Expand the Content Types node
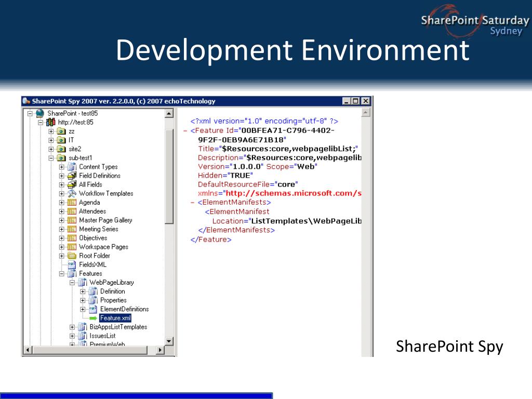532x399 pixels. [61, 167]
